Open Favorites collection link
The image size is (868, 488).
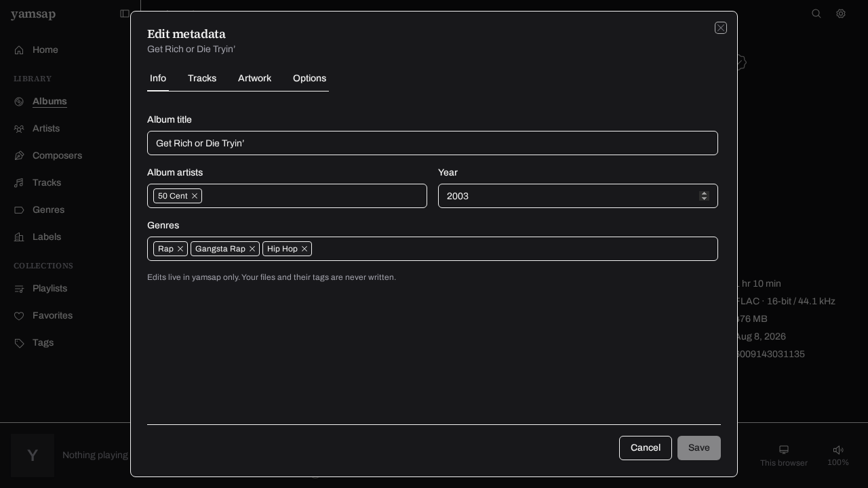click(52, 316)
